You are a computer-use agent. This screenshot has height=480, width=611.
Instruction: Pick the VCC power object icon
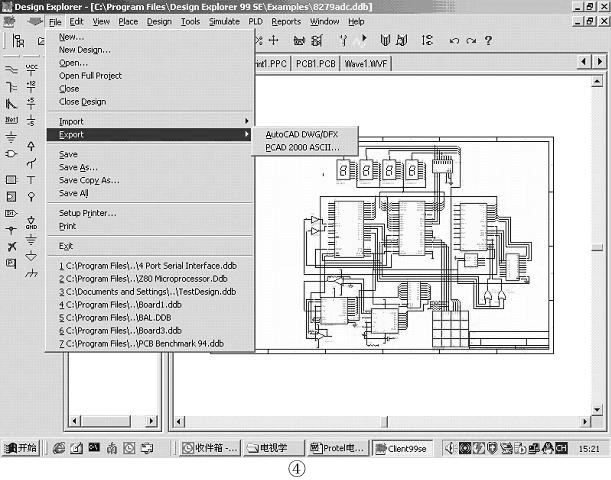[31, 70]
